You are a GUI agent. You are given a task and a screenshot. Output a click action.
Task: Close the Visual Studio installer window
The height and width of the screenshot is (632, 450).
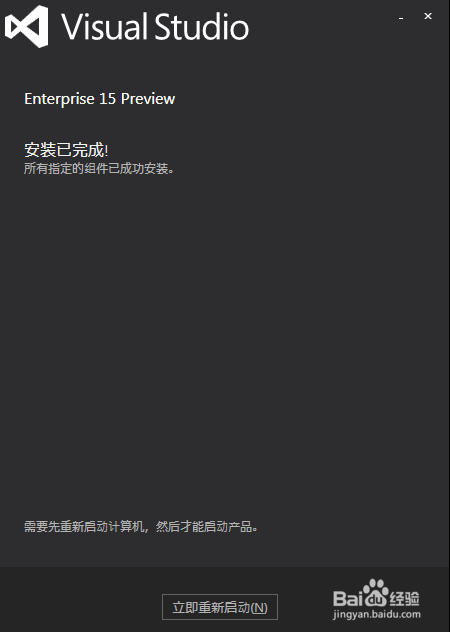pos(428,16)
